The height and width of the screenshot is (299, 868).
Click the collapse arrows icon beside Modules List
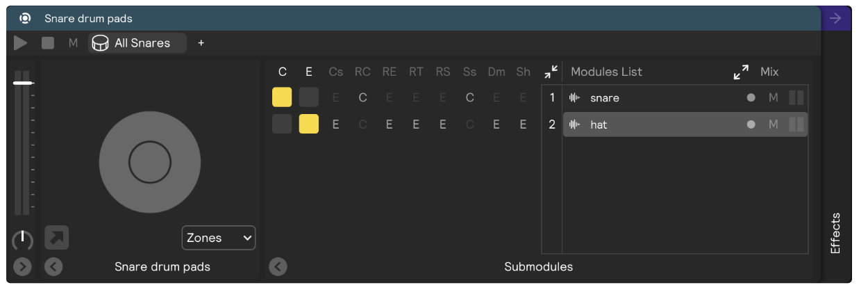551,72
